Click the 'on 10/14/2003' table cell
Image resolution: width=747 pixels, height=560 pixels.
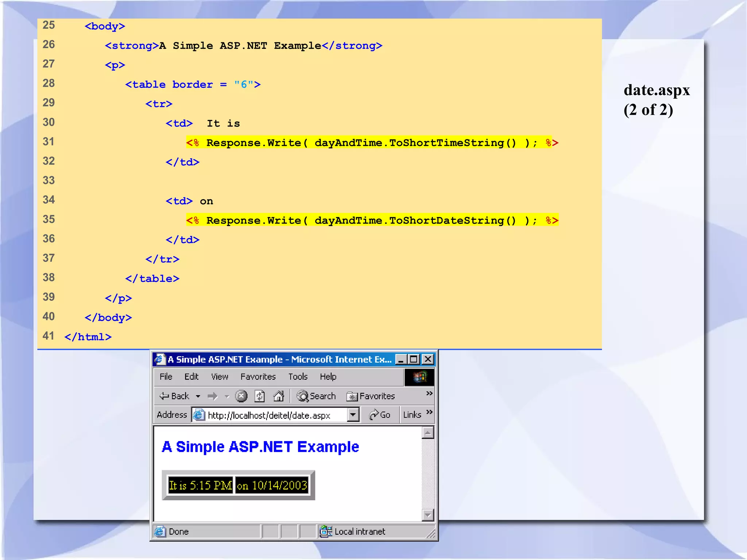pos(272,485)
